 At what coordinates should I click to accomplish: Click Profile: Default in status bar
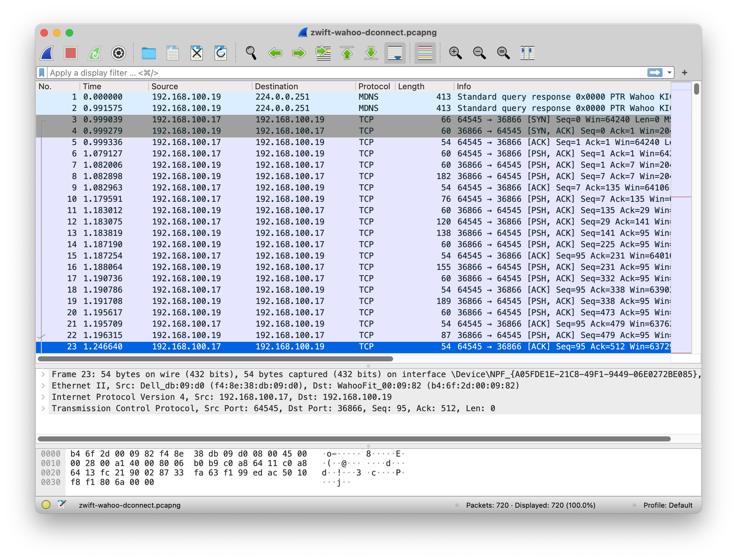coord(668,505)
